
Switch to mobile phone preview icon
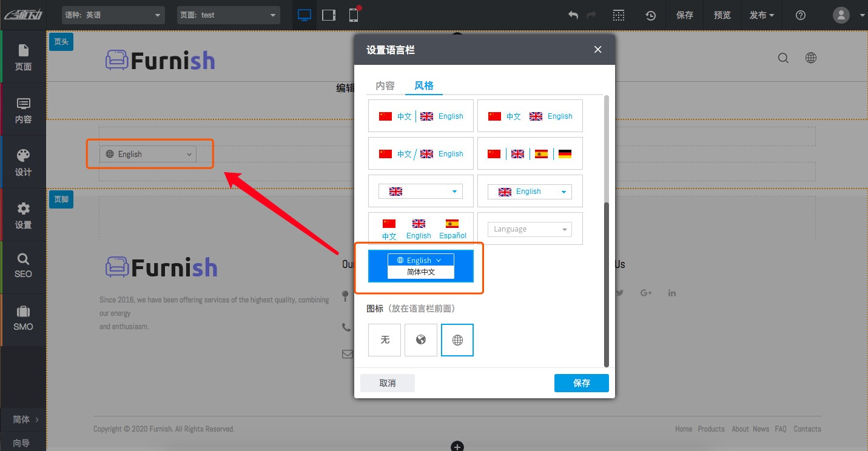click(x=354, y=15)
